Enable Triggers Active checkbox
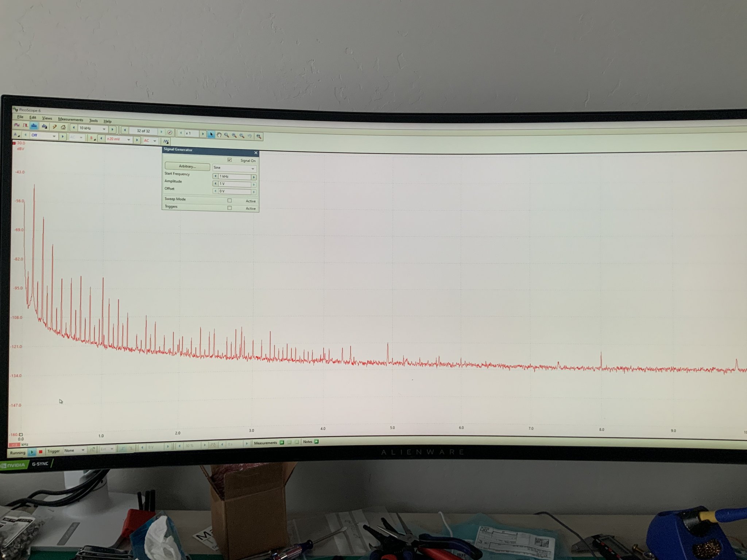The width and height of the screenshot is (747, 560). [x=229, y=208]
